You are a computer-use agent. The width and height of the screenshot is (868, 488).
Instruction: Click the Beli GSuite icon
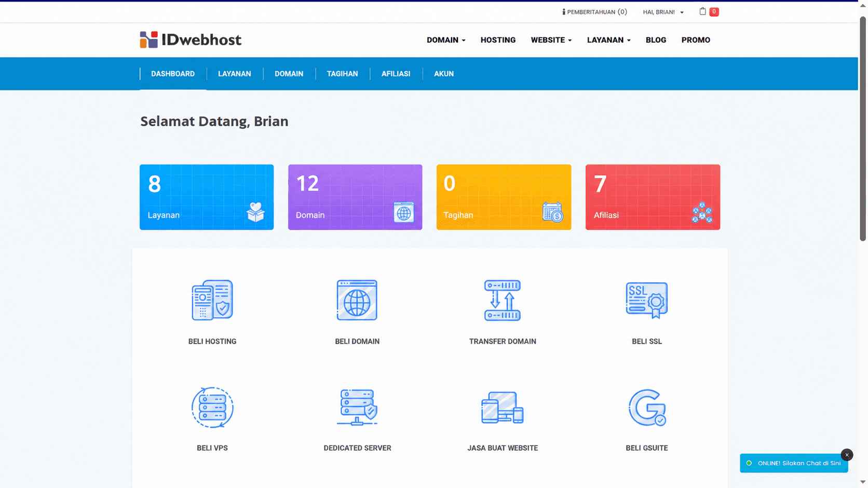coord(647,408)
